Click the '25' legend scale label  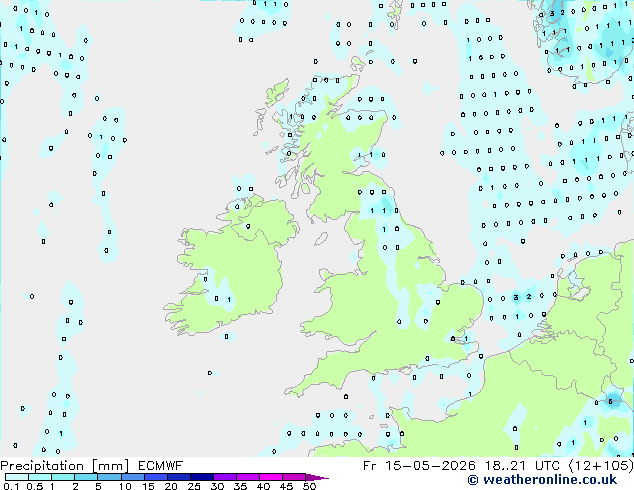[194, 486]
